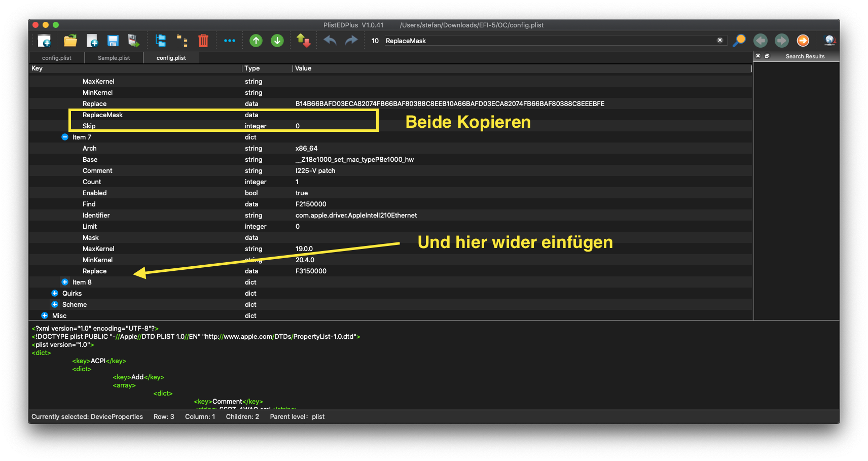This screenshot has height=461, width=868.
Task: Click the green move down arrow icon
Action: click(x=277, y=41)
